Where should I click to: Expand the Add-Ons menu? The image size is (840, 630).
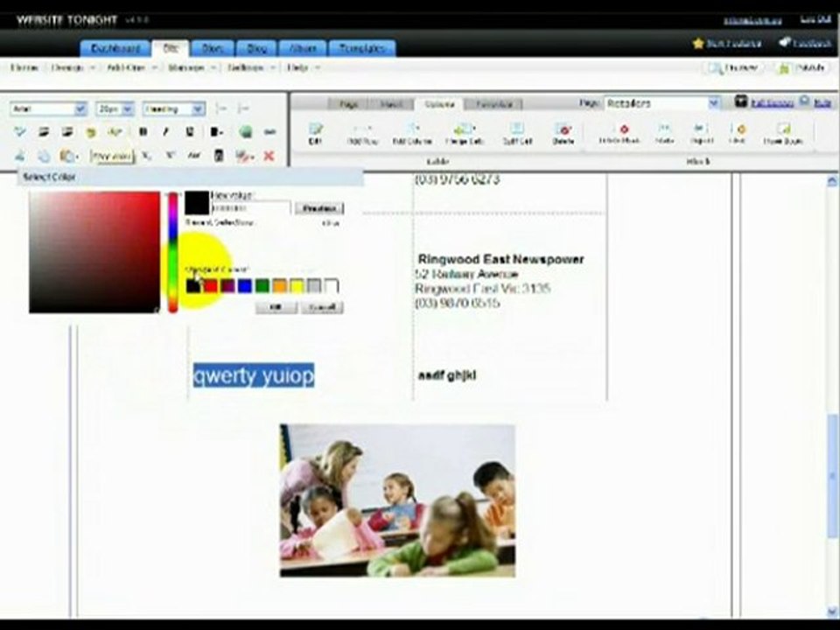pyautogui.click(x=132, y=68)
